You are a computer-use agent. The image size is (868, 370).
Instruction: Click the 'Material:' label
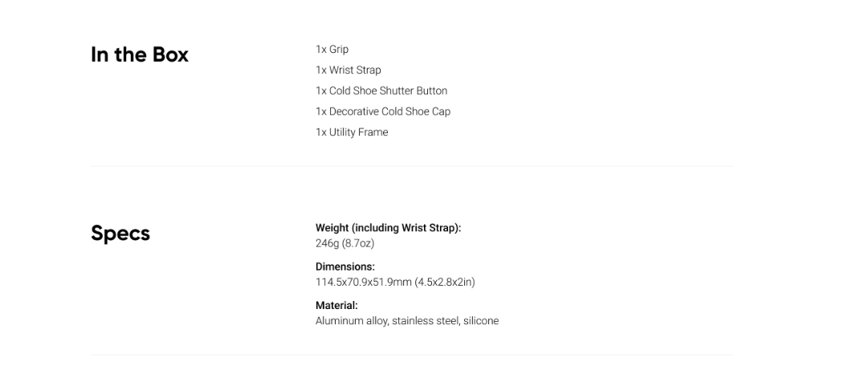pos(336,305)
